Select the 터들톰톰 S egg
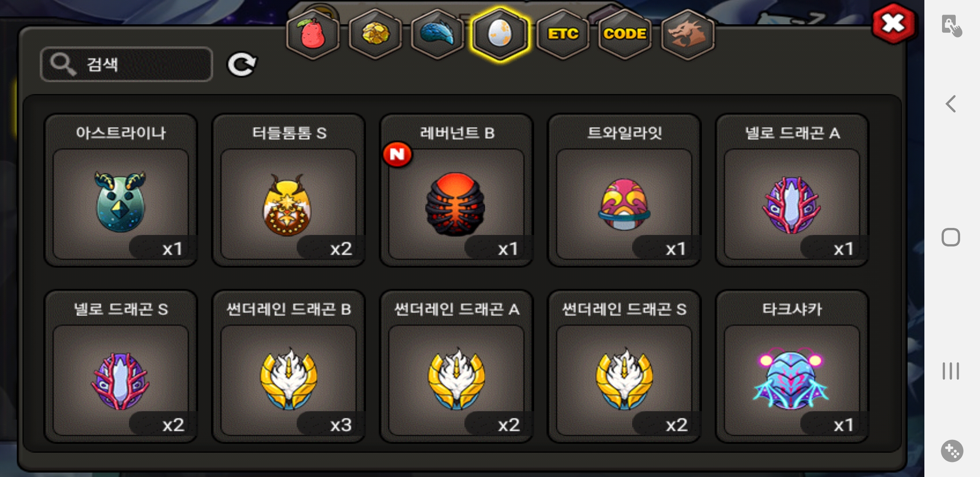This screenshot has height=477, width=980. [288, 190]
